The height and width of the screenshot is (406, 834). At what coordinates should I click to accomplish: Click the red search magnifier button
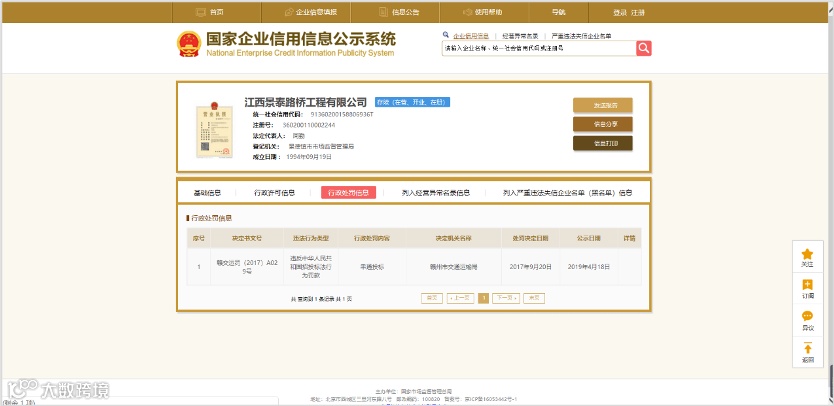(644, 48)
